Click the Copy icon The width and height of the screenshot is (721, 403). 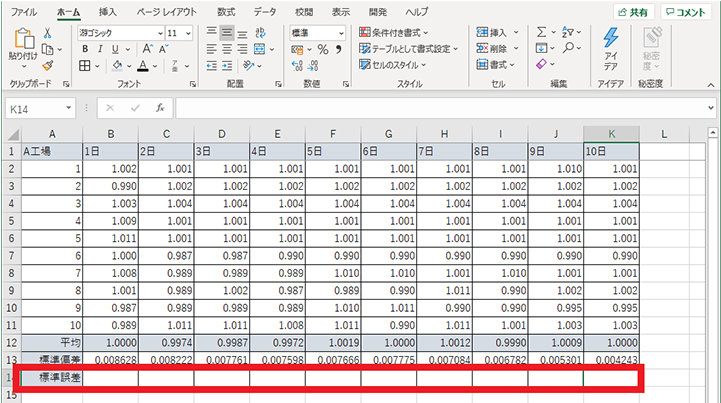[x=47, y=49]
